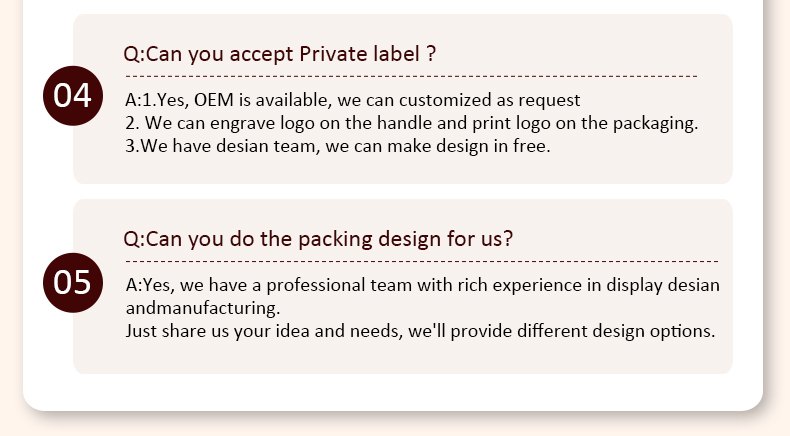Click the A:1. prefix in answer 04
The height and width of the screenshot is (436, 790).
(x=142, y=101)
